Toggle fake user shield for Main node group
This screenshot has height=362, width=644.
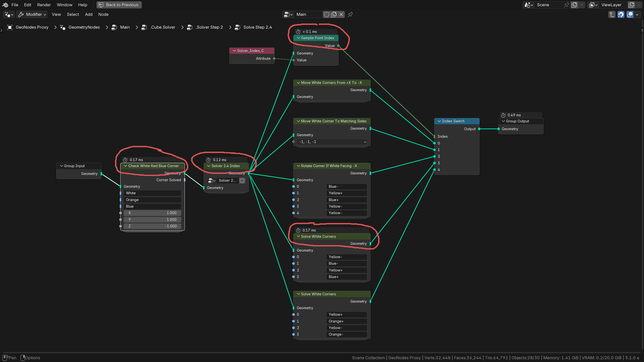pyautogui.click(x=327, y=15)
